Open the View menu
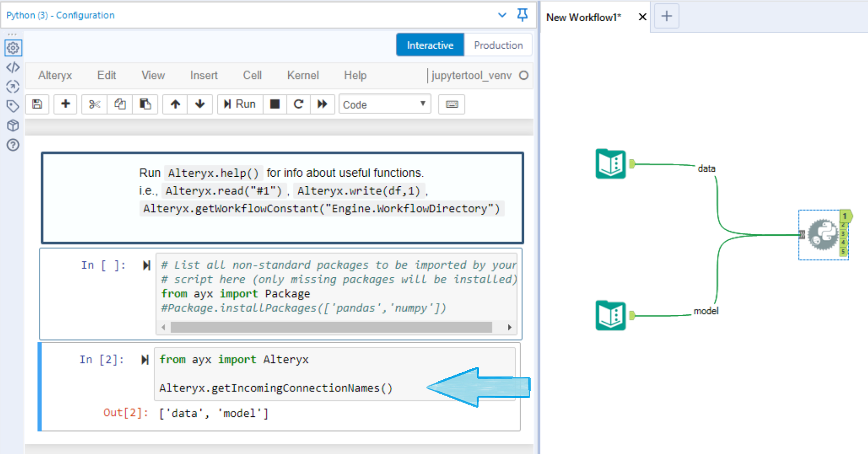 [153, 76]
